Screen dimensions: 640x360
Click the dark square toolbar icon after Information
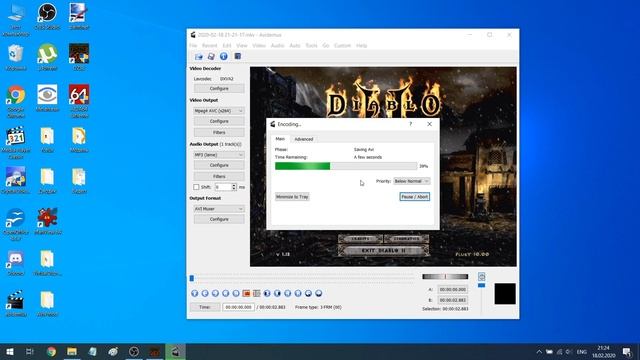[238, 56]
